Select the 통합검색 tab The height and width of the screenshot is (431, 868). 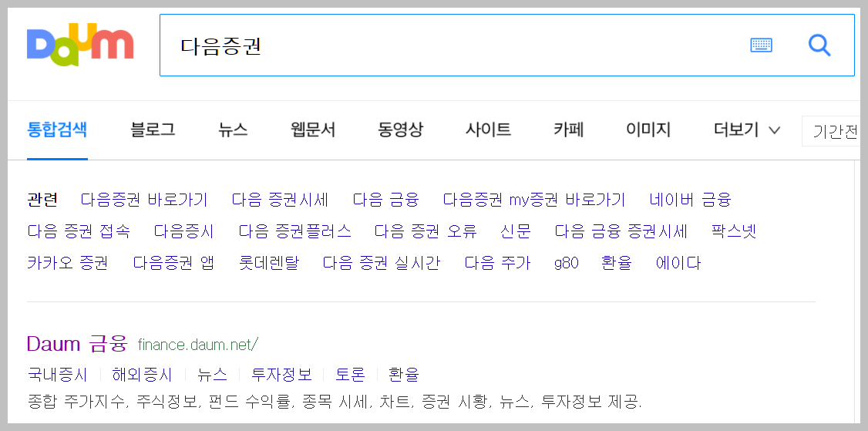(x=57, y=130)
